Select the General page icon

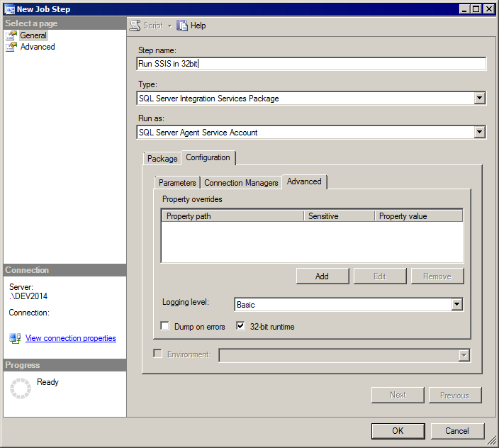(x=11, y=35)
